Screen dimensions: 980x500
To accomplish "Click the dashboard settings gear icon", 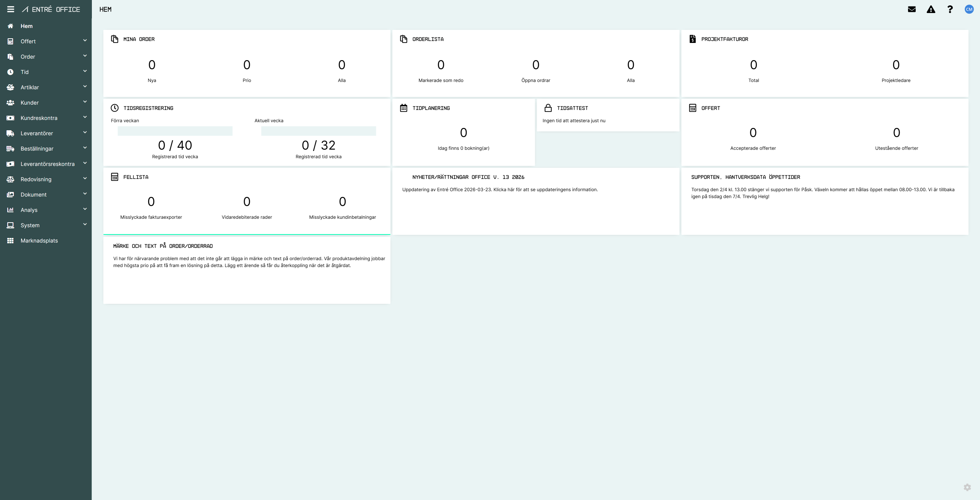I will pos(967,487).
